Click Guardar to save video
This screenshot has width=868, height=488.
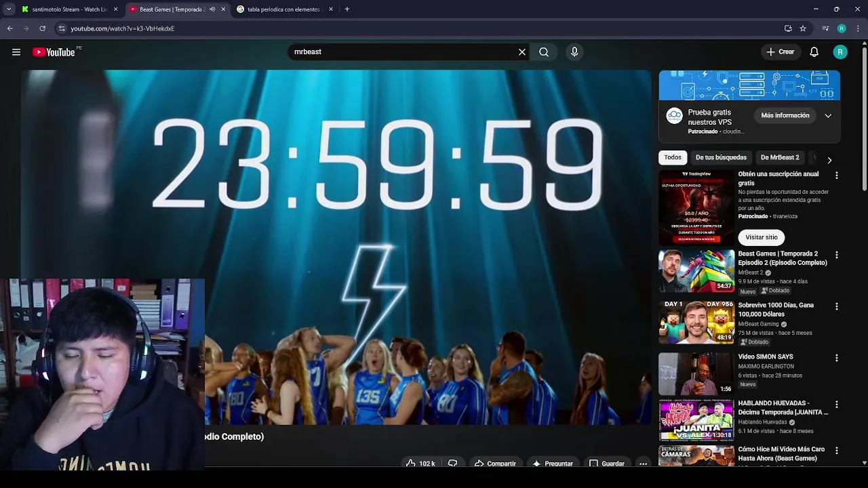pos(606,464)
